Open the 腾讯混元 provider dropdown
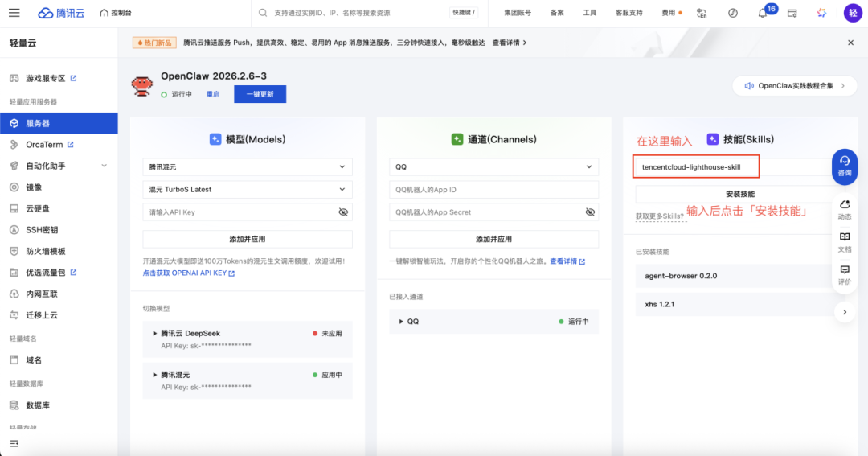The width and height of the screenshot is (868, 456). (x=248, y=166)
